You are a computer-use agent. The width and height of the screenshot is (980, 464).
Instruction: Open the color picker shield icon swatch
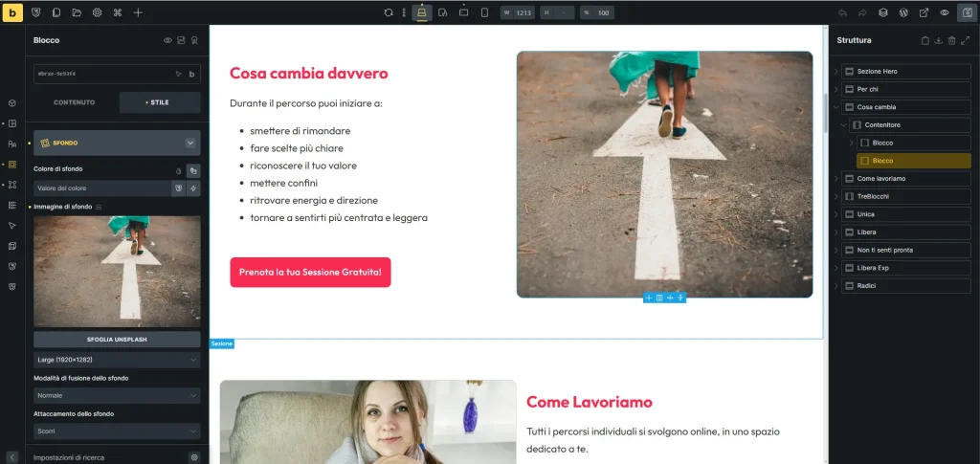pyautogui.click(x=179, y=188)
